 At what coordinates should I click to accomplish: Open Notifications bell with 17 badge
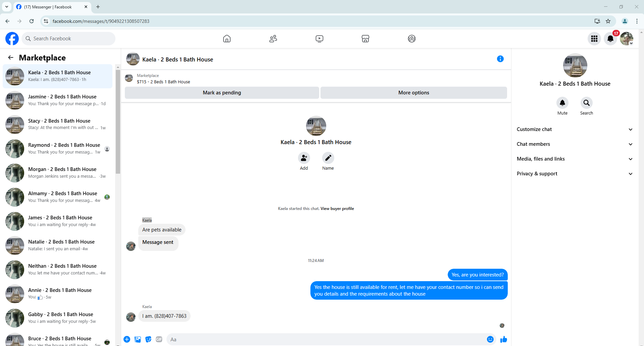click(610, 39)
